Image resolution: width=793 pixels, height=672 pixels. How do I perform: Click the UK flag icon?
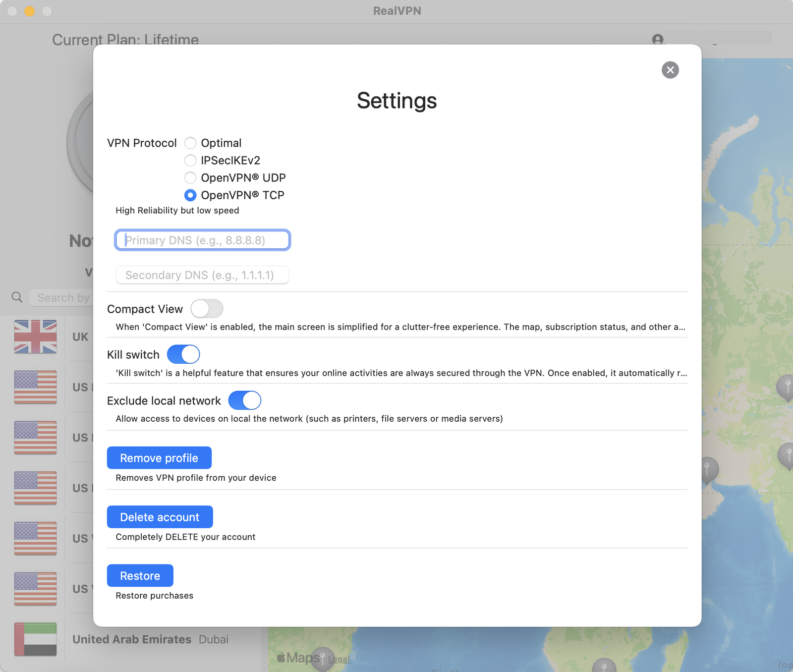coord(35,337)
